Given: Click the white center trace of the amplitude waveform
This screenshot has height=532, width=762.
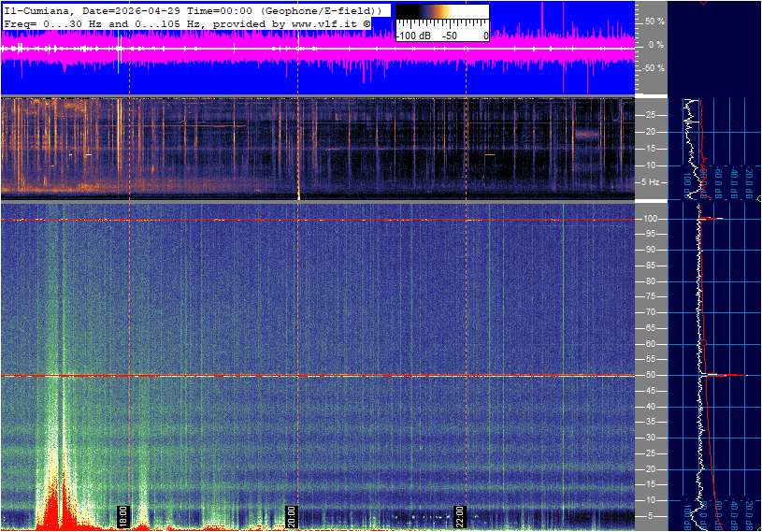Looking at the screenshot, I should [318, 49].
